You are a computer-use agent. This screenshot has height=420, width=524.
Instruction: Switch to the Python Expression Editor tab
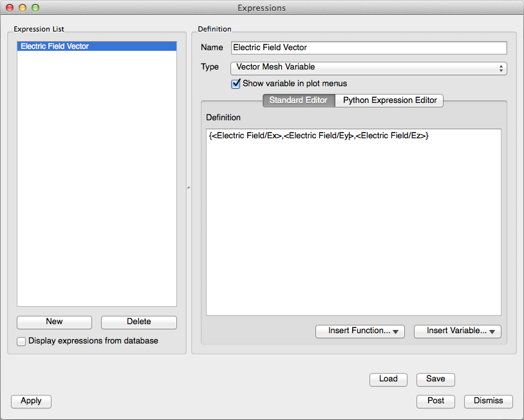coord(389,100)
